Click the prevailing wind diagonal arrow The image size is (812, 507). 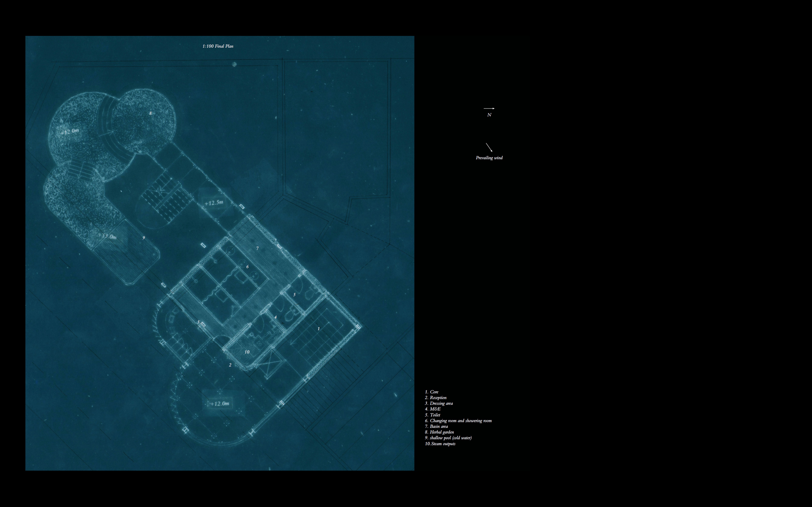point(489,148)
